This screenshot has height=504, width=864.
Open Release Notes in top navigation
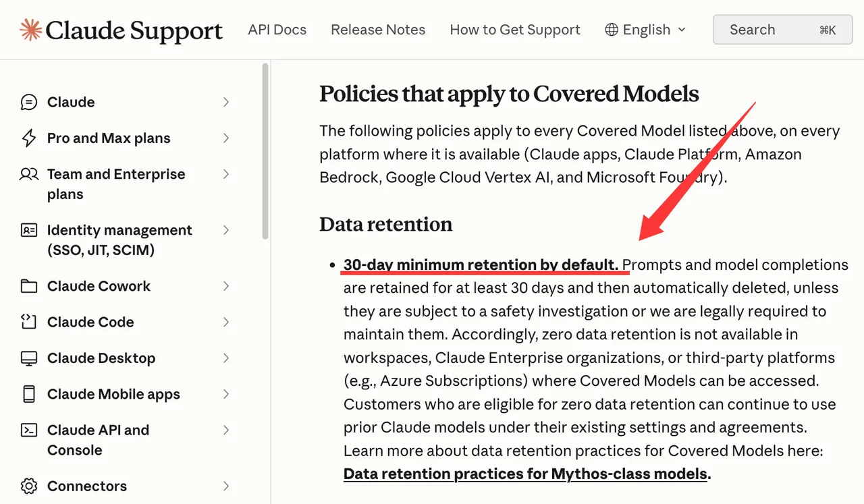pos(378,30)
